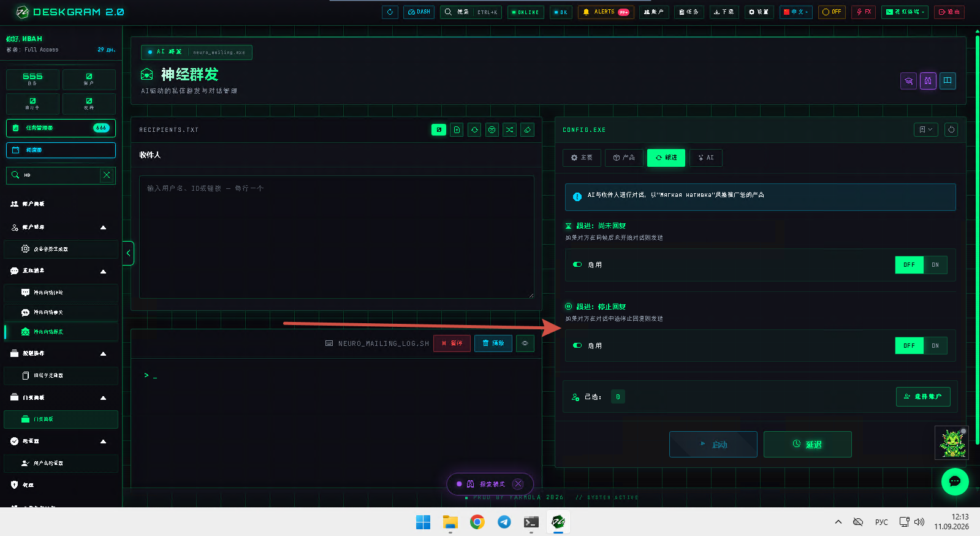Open the language selector dropdown 中文

[x=796, y=12]
